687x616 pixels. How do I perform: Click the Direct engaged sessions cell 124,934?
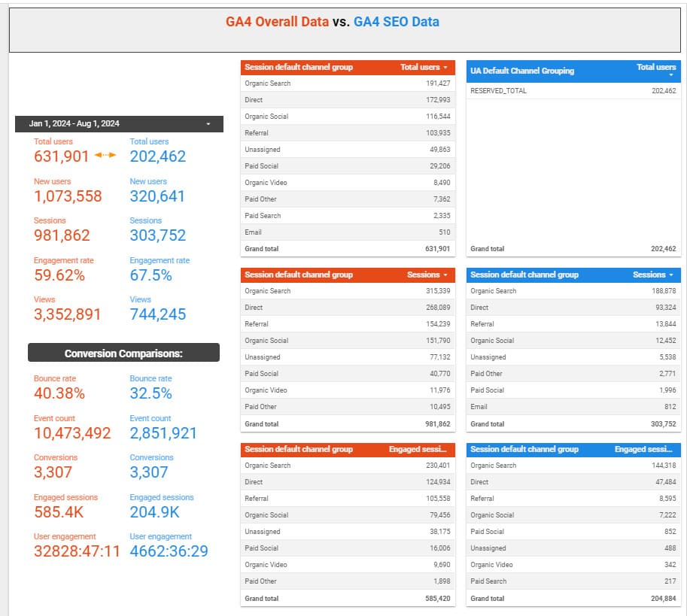tap(438, 482)
